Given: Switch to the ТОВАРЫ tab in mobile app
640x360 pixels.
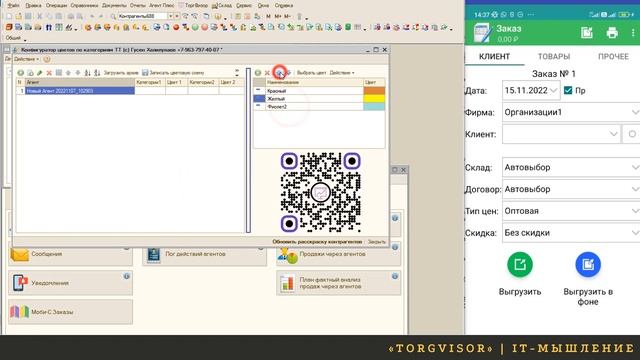Looking at the screenshot, I should pyautogui.click(x=554, y=56).
